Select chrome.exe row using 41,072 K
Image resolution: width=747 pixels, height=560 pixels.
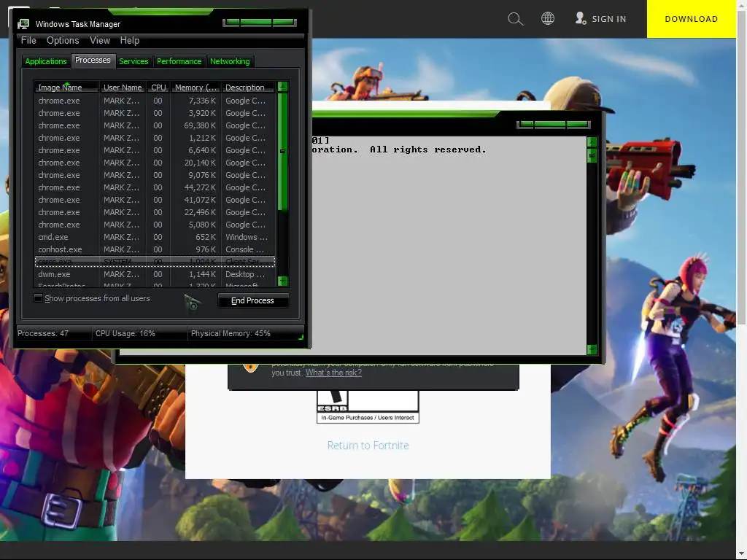(155, 200)
